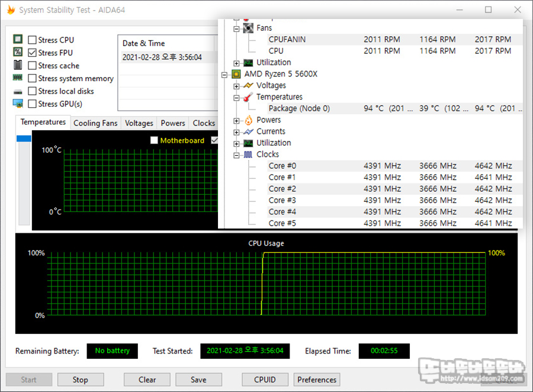The width and height of the screenshot is (533, 392).
Task: Enable Stress local disks checkbox
Action: click(x=33, y=91)
